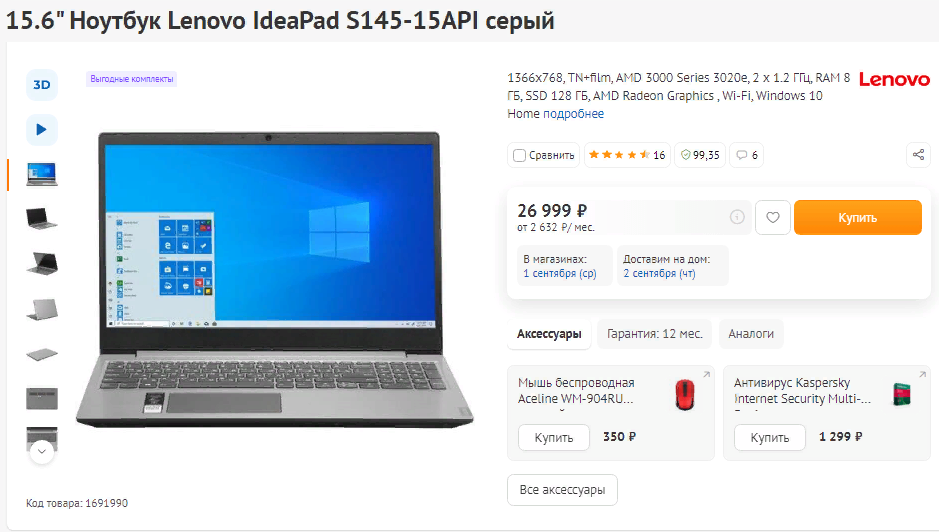
Task: Open the star rating with 16 reviews
Action: click(627, 155)
